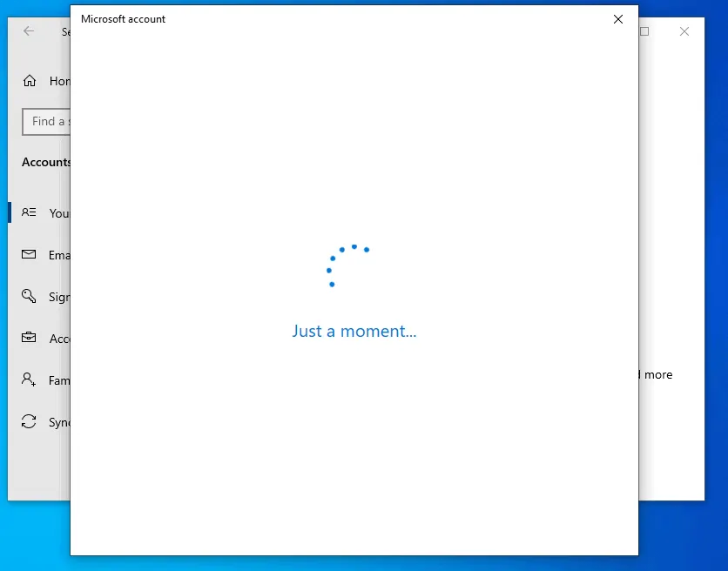Click the Family & other users icon
728x571 pixels.
tap(29, 380)
